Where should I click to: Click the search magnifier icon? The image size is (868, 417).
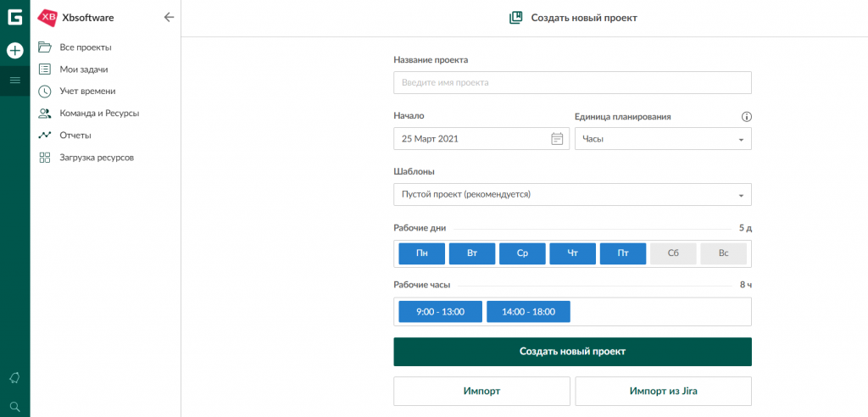[x=14, y=406]
